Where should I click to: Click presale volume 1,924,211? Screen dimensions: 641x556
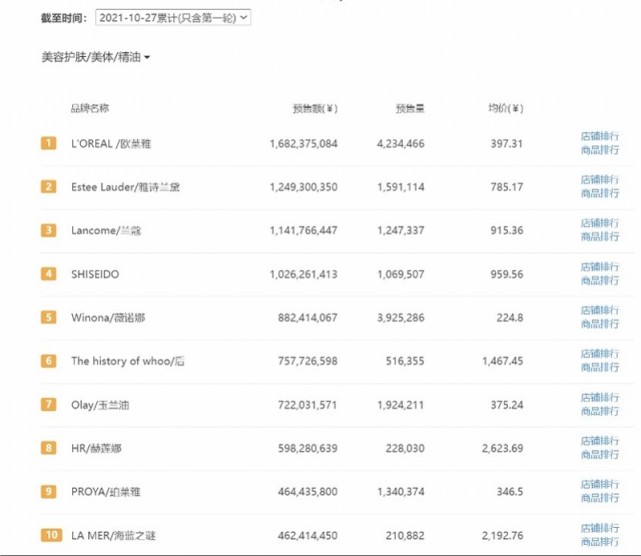point(401,405)
